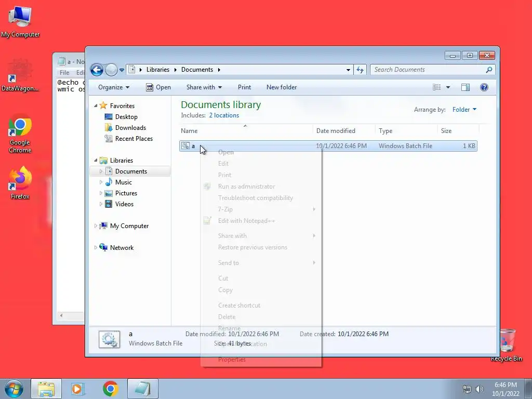Viewport: 532px width, 399px height.
Task: Open the Organize menu
Action: click(114, 87)
